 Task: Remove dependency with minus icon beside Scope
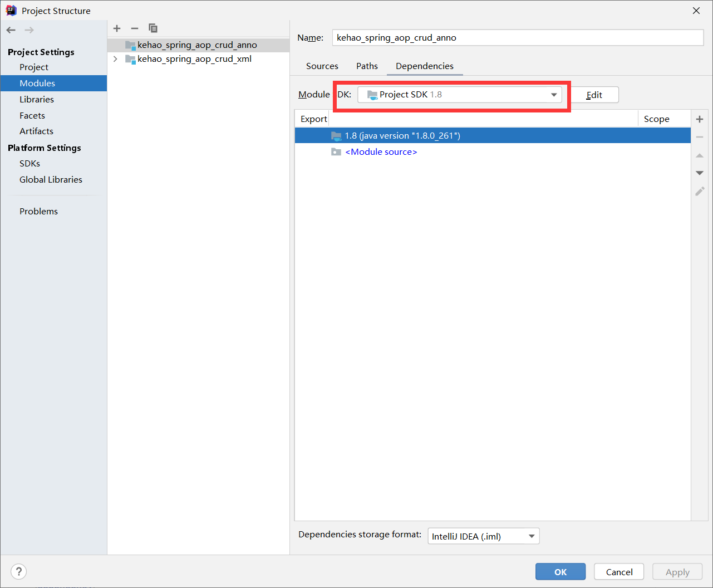(700, 137)
